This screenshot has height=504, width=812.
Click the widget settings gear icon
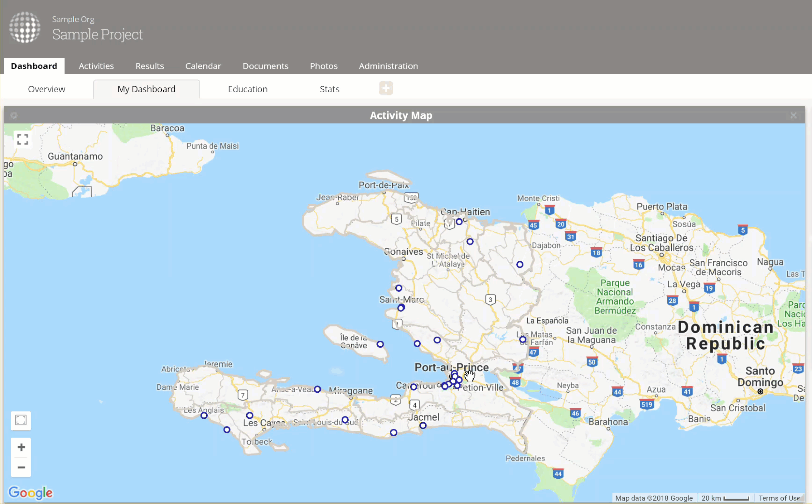coord(14,115)
